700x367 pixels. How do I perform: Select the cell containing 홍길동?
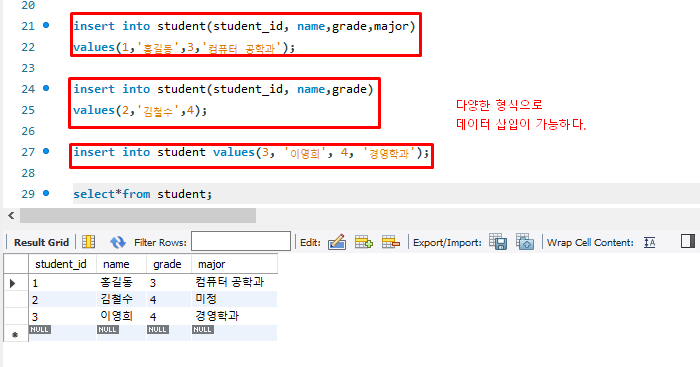(121, 282)
